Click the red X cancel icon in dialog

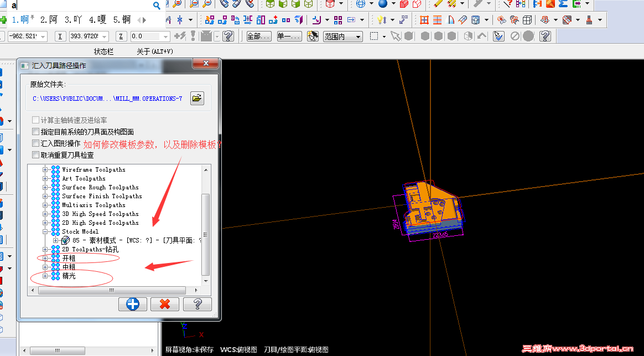(164, 304)
